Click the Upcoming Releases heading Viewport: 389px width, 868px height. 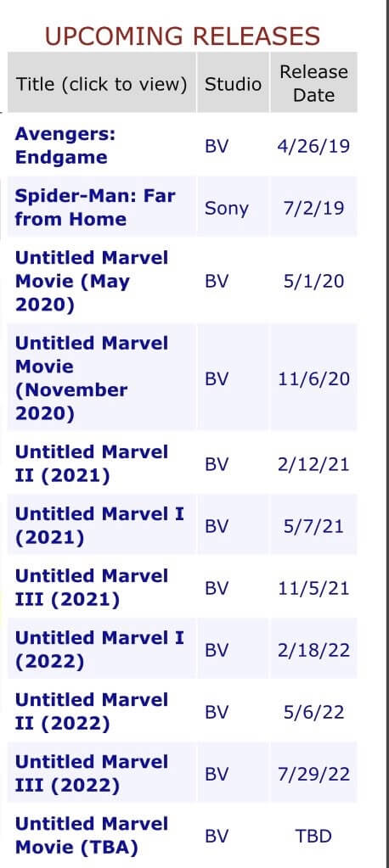(183, 36)
